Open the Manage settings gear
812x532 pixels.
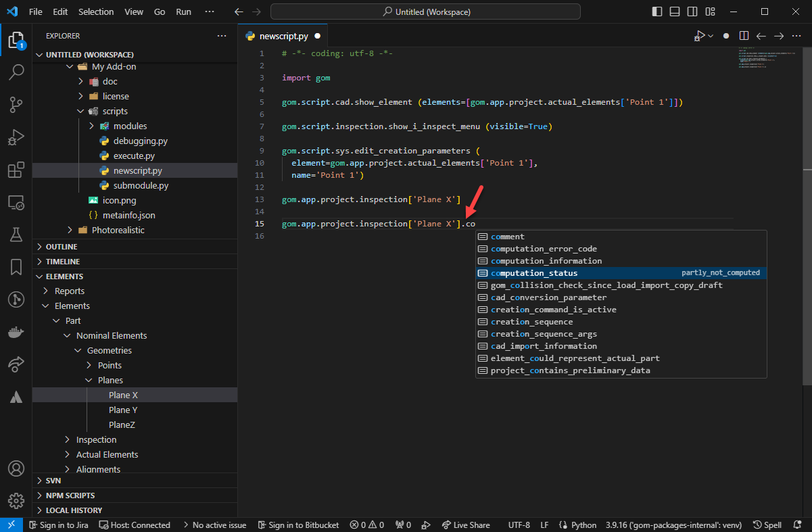16,500
